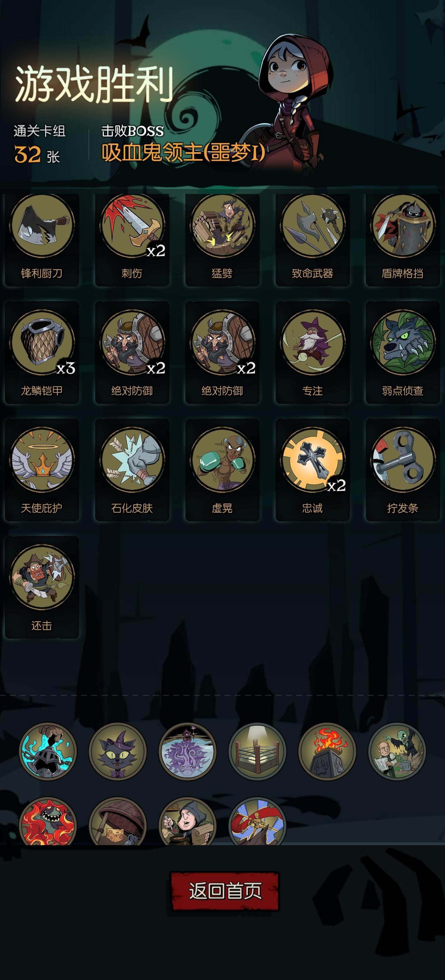This screenshot has height=980, width=445.
Task: Click the 返回首页 button
Action: (225, 891)
